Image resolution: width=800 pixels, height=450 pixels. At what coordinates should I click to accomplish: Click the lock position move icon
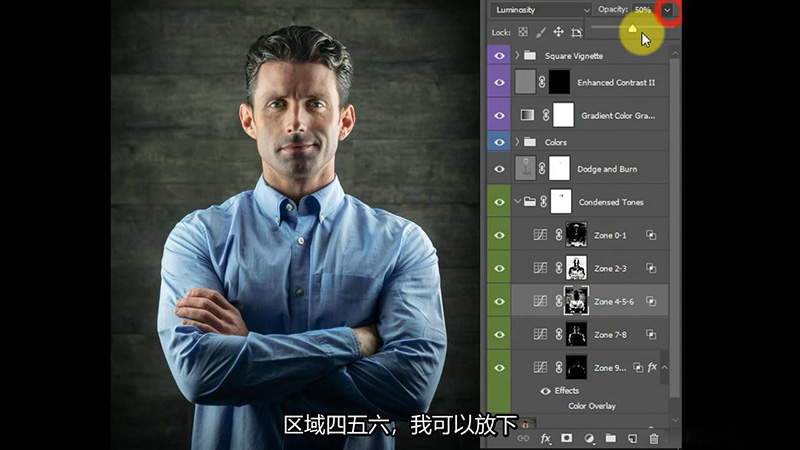pyautogui.click(x=559, y=32)
